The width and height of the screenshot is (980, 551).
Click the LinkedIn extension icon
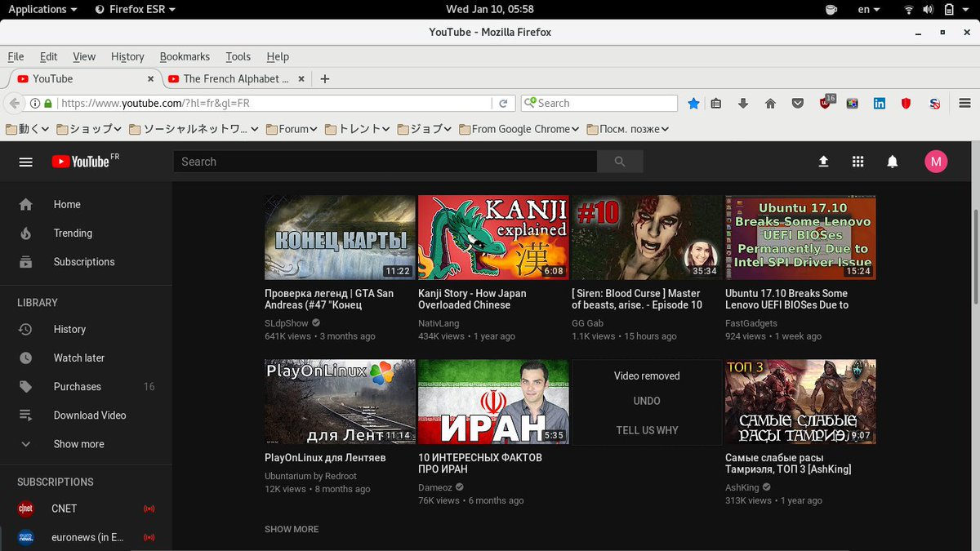coord(880,104)
